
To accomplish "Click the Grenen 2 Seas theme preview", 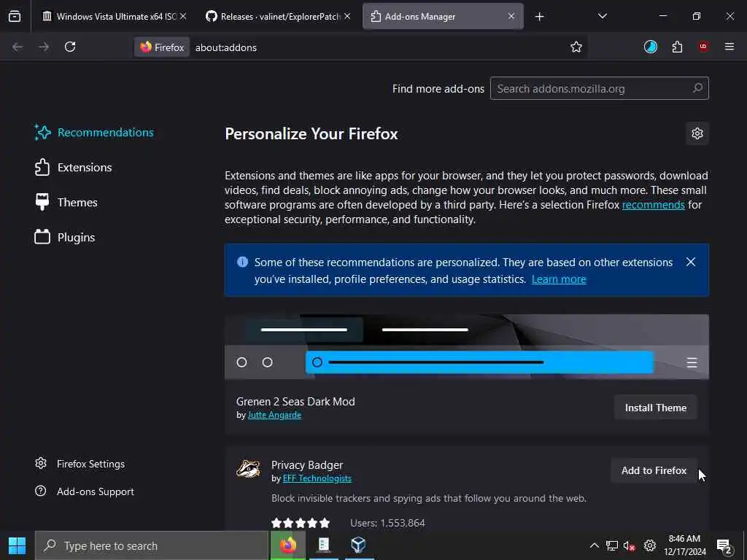I will point(467,346).
